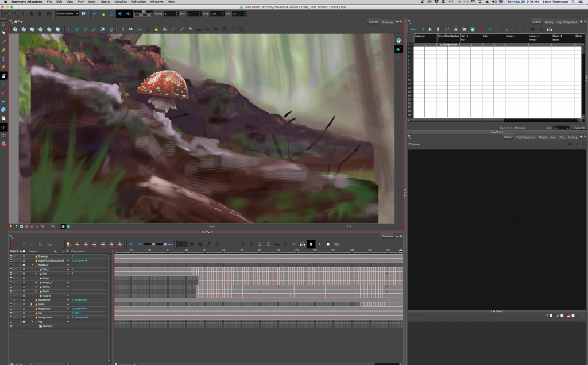Screen dimensions: 588x365
Task: Click the Overwrite button below the Xsheet
Action: point(579,128)
